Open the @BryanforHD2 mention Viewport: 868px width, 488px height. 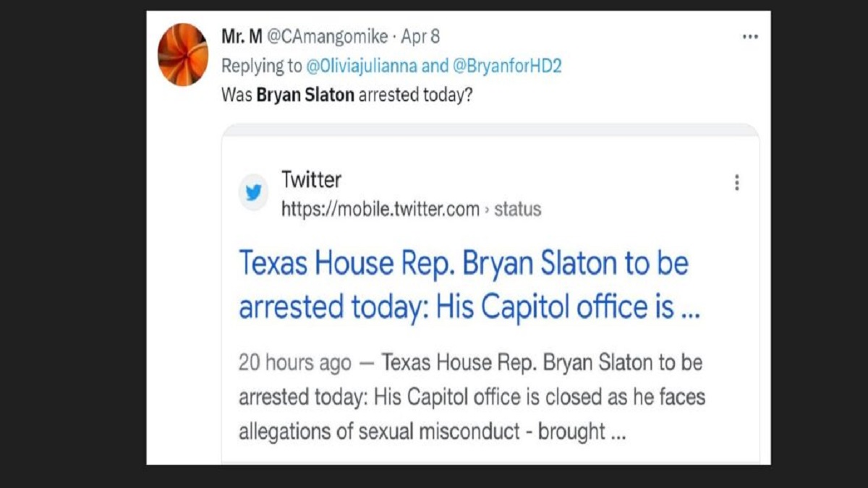(x=507, y=66)
